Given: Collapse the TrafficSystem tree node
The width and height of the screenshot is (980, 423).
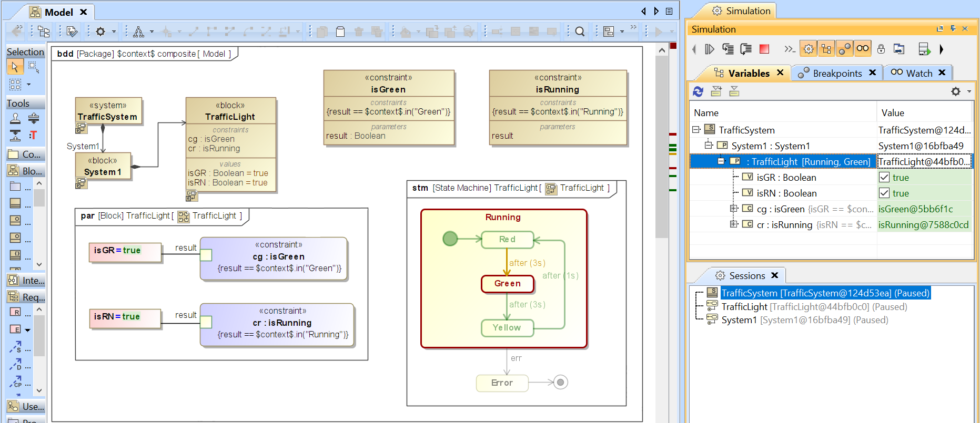Looking at the screenshot, I should pos(696,129).
